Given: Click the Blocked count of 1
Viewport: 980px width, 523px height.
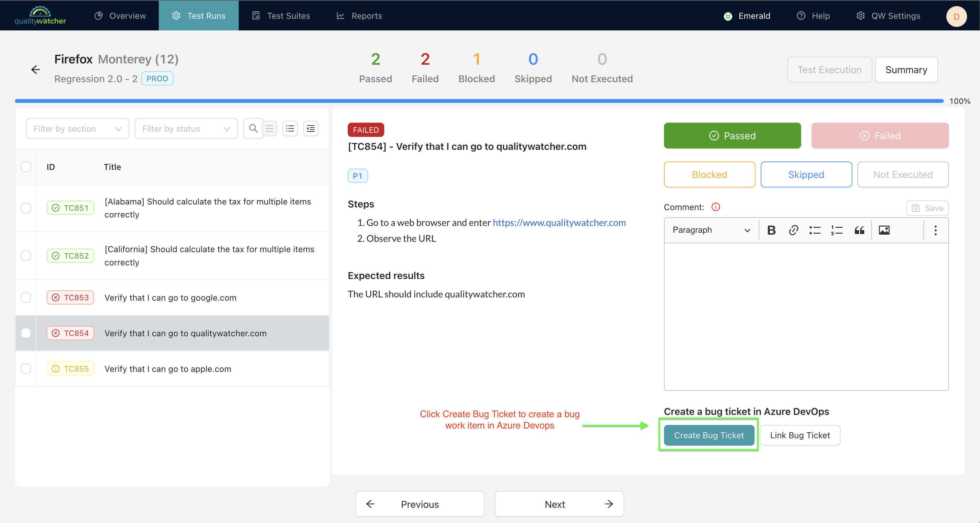Looking at the screenshot, I should (x=476, y=59).
